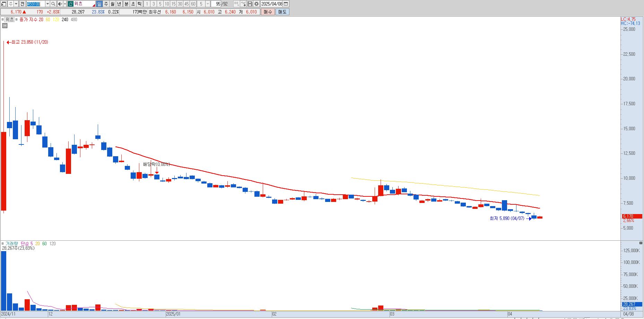Click the speaker sound icon in toolbar
The width and height of the screenshot is (644, 319).
(60, 4)
